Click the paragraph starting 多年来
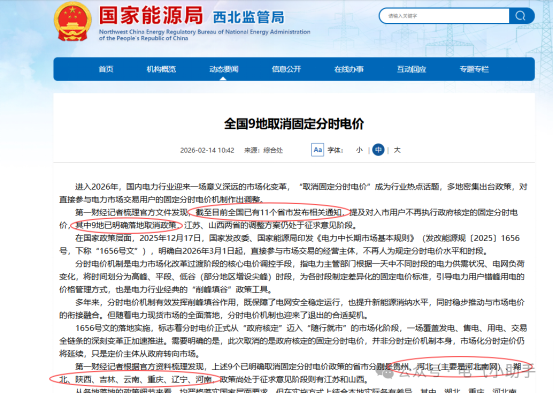Screen dimensions: 554x393 292,309
